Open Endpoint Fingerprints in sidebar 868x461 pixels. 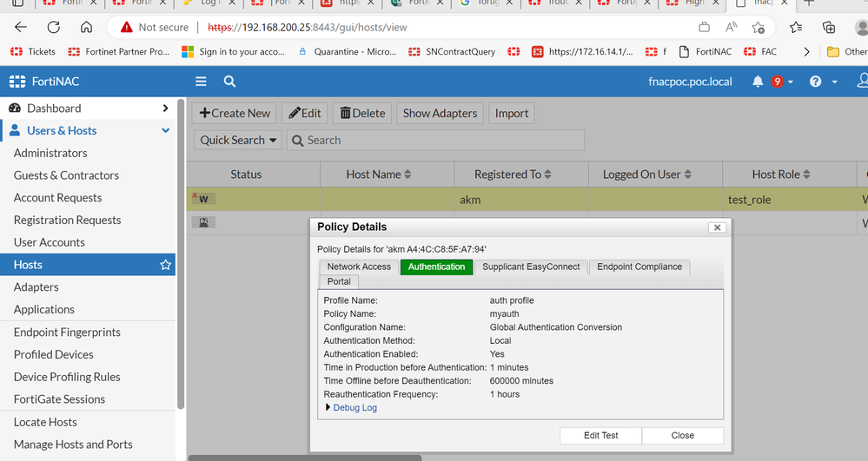[67, 332]
